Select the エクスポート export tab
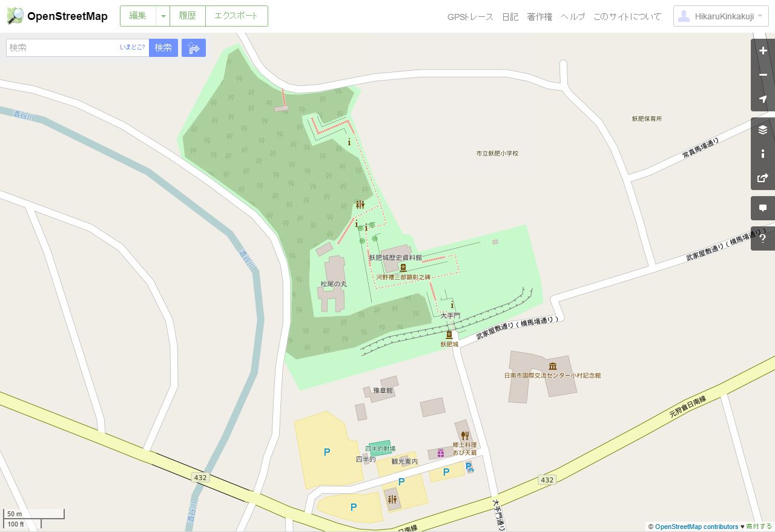775x532 pixels. pyautogui.click(x=237, y=16)
